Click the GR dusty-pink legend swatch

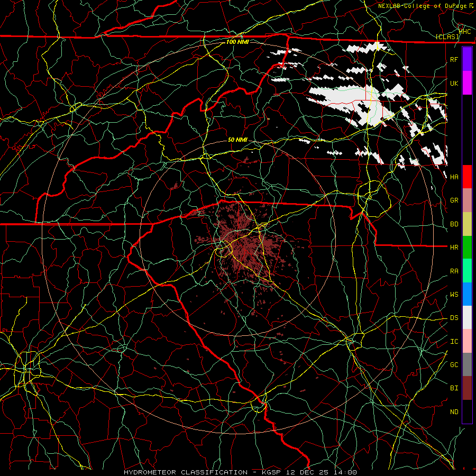(x=467, y=200)
